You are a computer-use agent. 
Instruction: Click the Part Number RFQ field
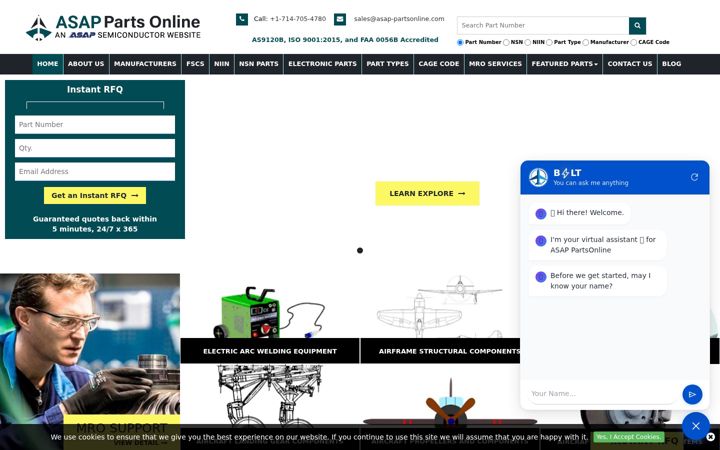tap(95, 124)
